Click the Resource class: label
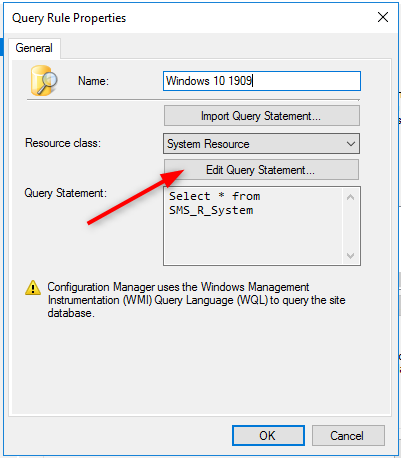 (x=63, y=143)
